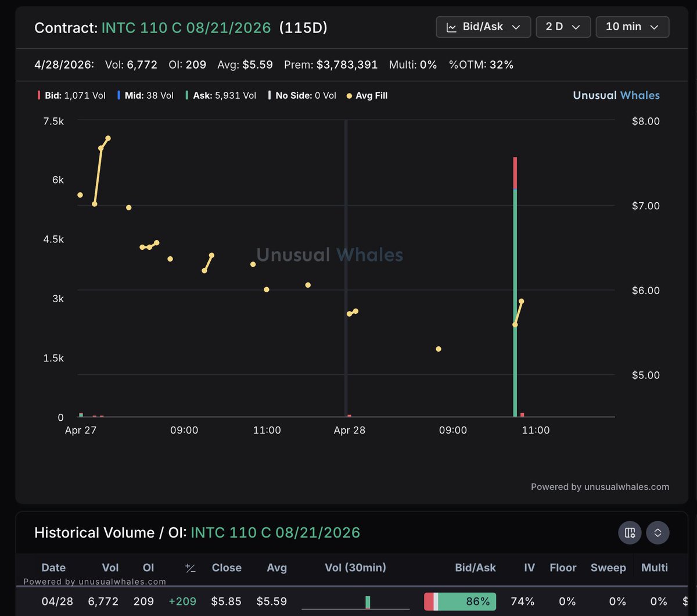697x616 pixels.
Task: Sort table by IV column
Action: click(x=529, y=568)
